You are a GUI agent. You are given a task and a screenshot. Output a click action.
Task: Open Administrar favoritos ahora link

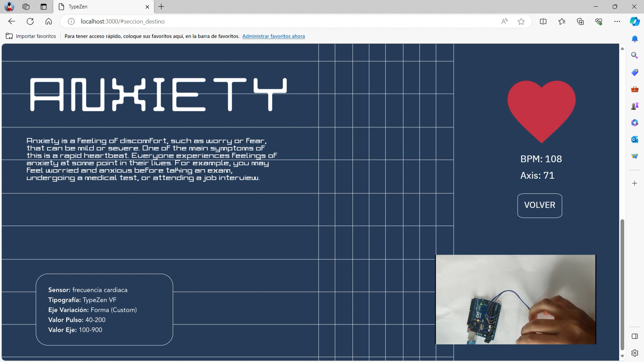tap(273, 36)
